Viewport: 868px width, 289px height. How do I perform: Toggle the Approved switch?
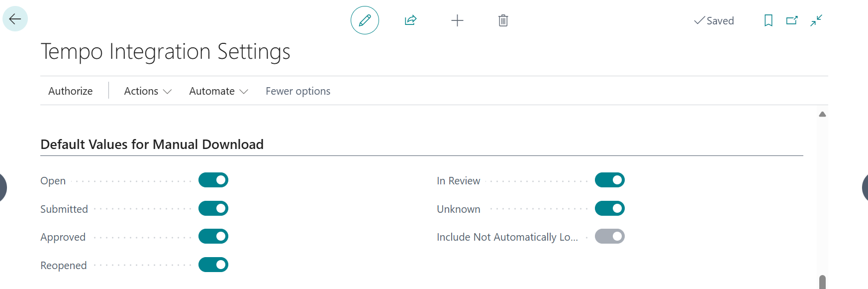(213, 236)
